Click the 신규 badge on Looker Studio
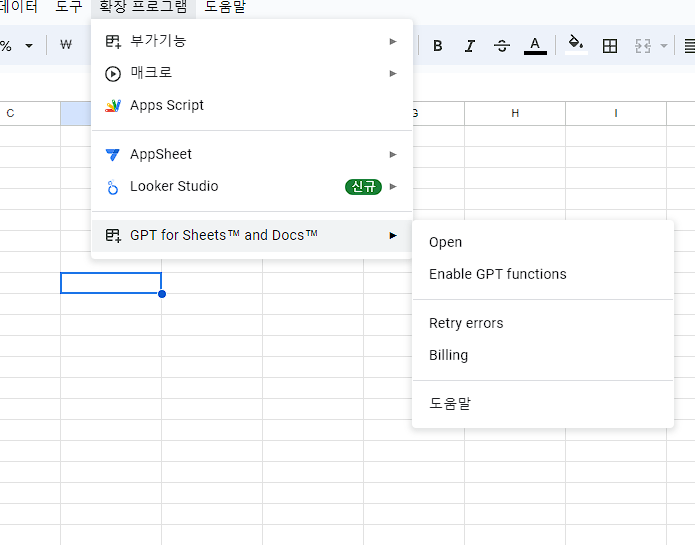695x545 pixels. point(363,187)
